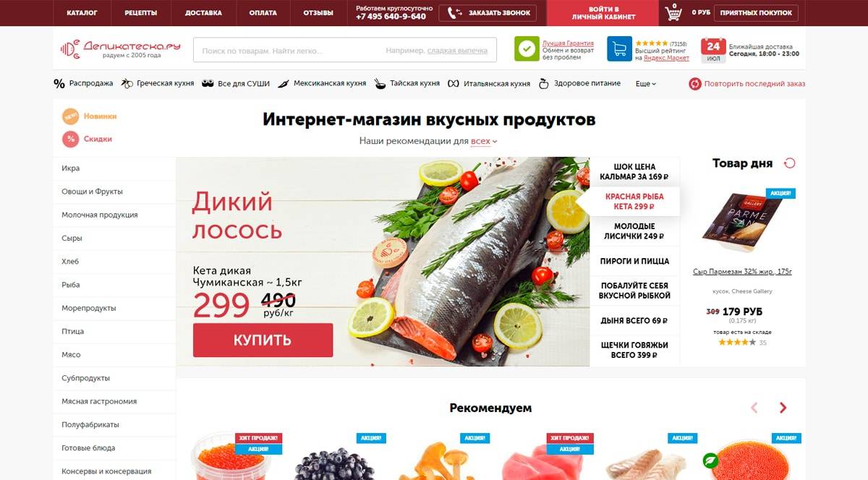
Task: Click the green guarantee checkmark icon
Action: tap(527, 48)
